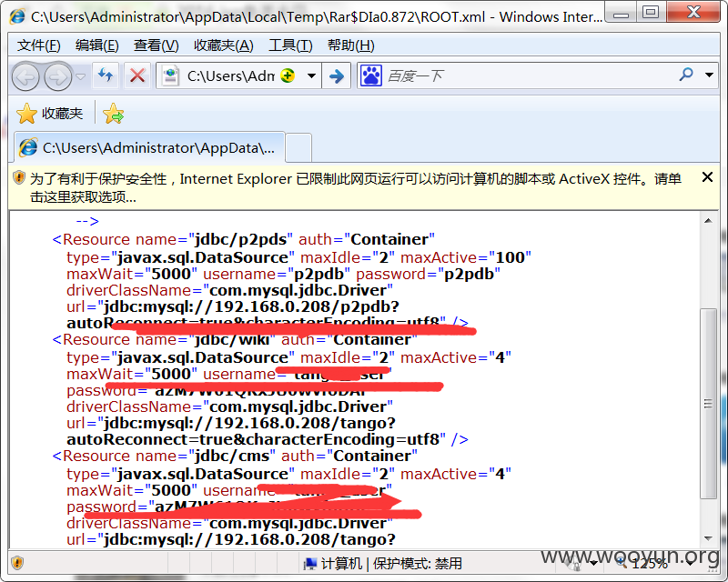Click the red Stop loading icon
The width and height of the screenshot is (728, 582).
coord(137,75)
